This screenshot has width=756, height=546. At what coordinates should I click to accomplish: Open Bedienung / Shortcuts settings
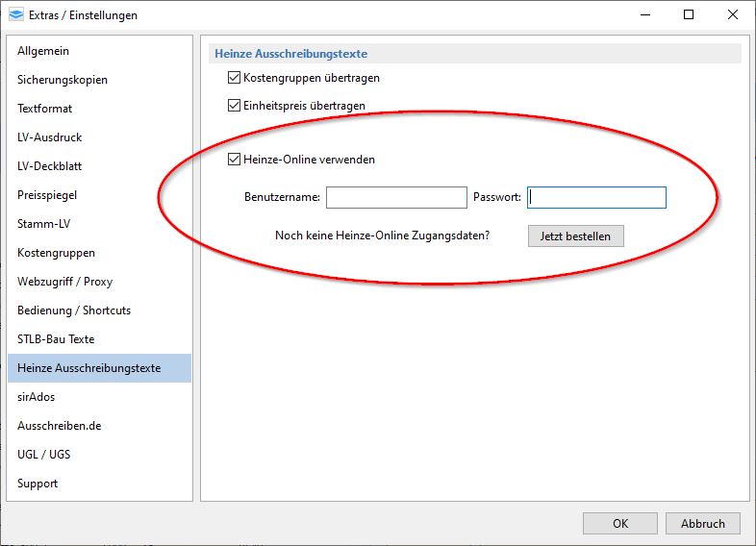[x=99, y=310]
